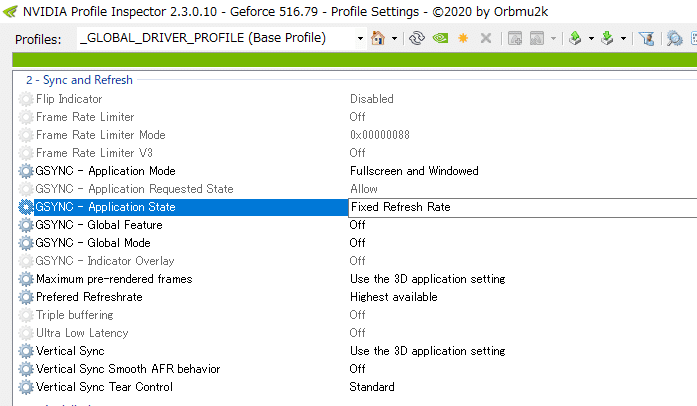Click the gear icon beside Maximum pre-rendered frames
697x406 pixels.
26,279
